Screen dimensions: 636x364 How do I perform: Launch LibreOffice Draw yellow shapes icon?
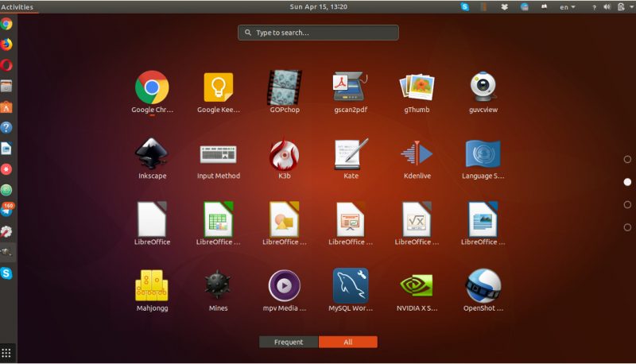tap(285, 219)
